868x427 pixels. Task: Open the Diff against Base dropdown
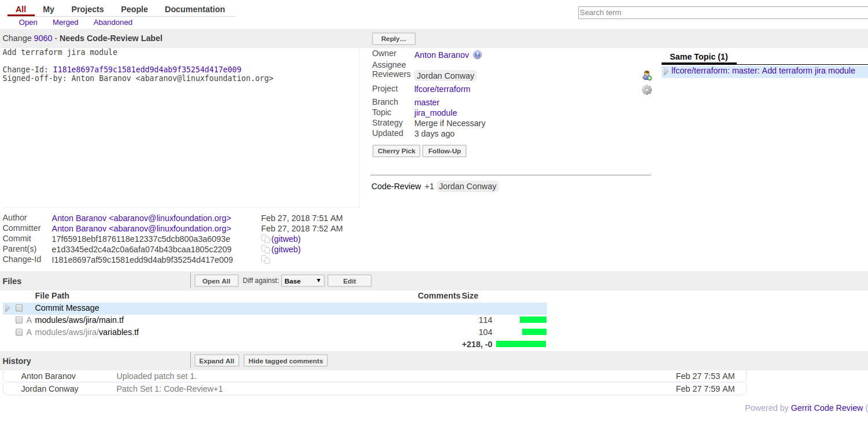[303, 281]
